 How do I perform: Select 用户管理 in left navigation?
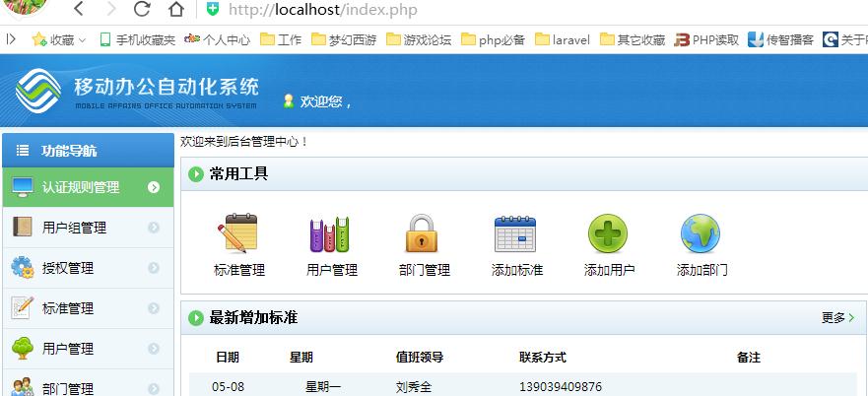click(x=67, y=349)
